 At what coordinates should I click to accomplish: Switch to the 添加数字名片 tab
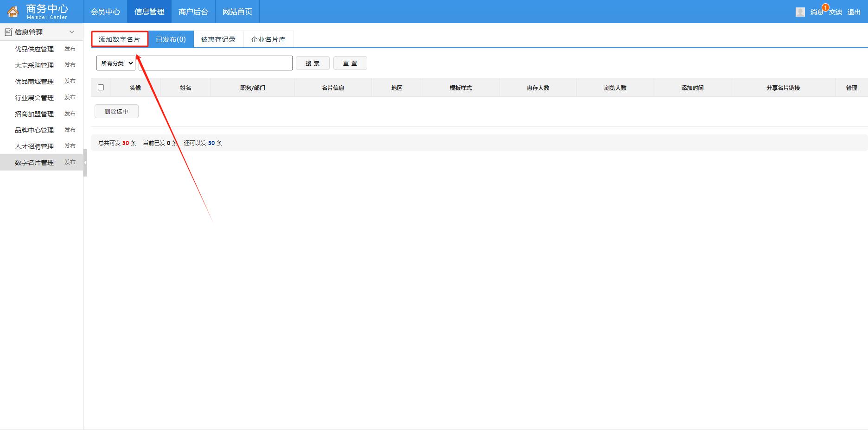[119, 39]
